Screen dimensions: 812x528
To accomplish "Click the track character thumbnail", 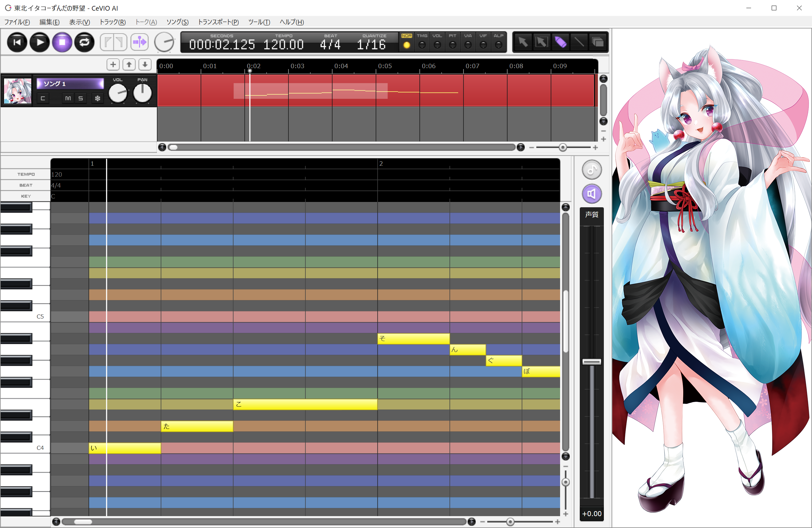I will (x=18, y=91).
